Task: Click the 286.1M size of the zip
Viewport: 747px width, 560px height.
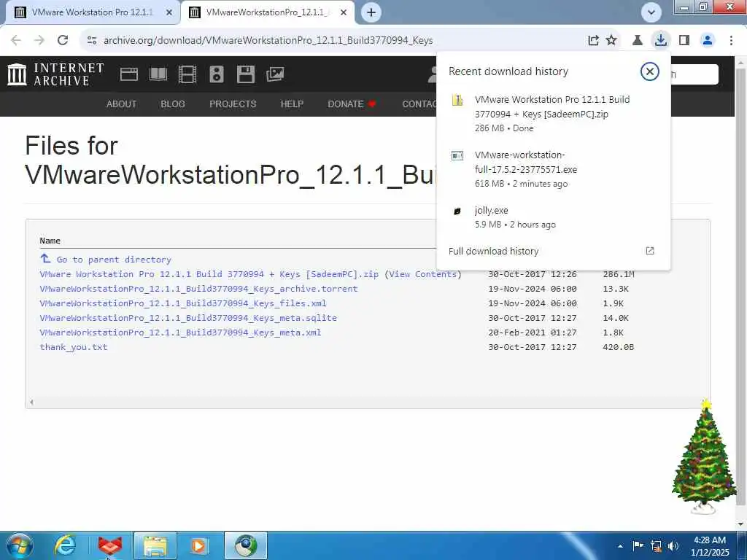Action: coord(619,274)
